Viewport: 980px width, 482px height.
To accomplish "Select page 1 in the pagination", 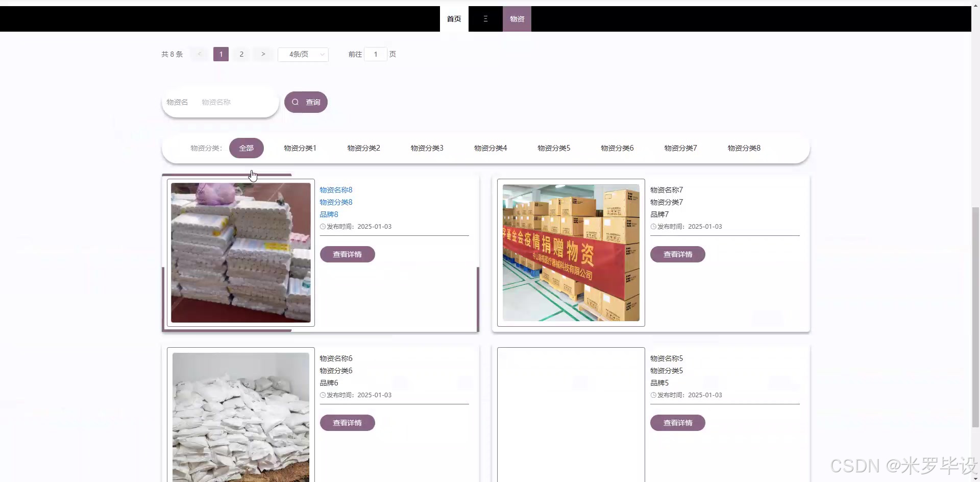I will coord(221,54).
